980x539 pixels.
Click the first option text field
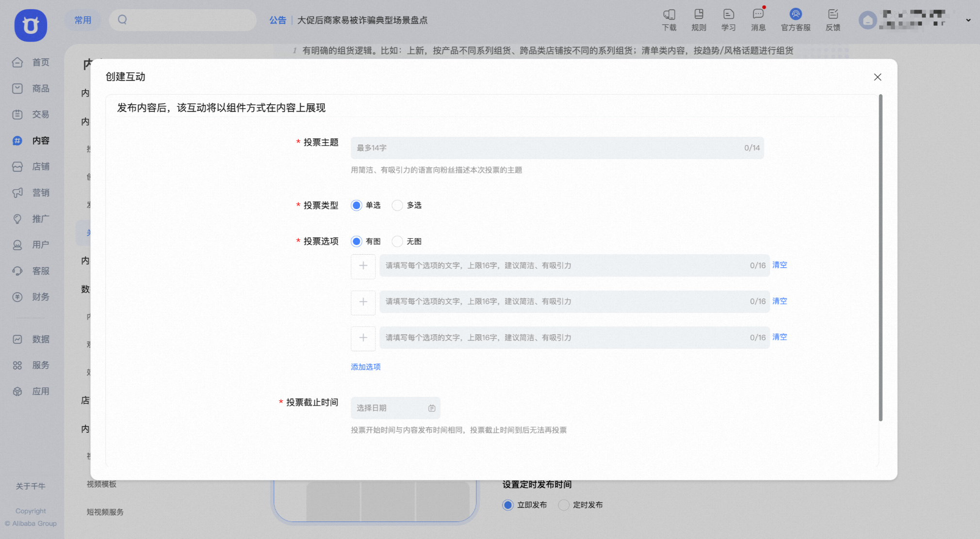(x=574, y=265)
